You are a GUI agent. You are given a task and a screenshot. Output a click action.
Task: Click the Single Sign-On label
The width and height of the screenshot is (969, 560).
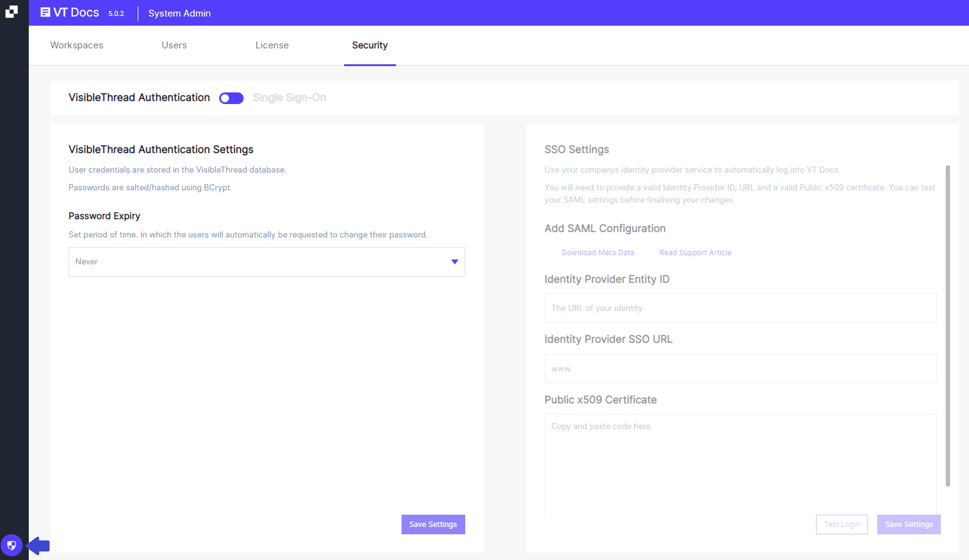coord(290,98)
